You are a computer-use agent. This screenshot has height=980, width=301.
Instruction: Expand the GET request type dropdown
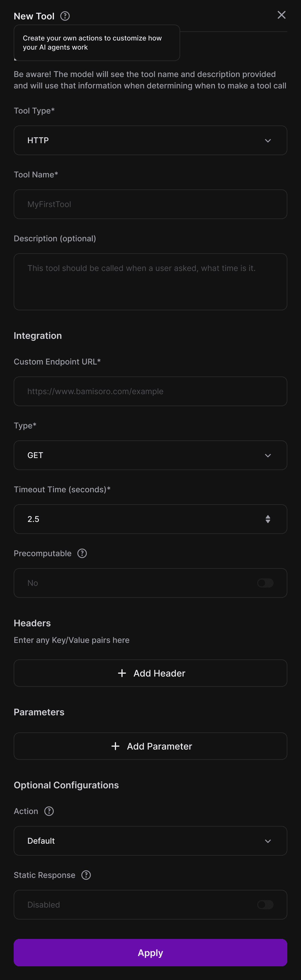[150, 455]
